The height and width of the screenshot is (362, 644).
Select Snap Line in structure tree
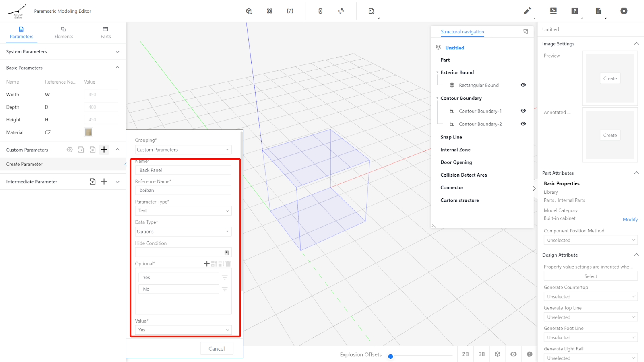pyautogui.click(x=451, y=137)
